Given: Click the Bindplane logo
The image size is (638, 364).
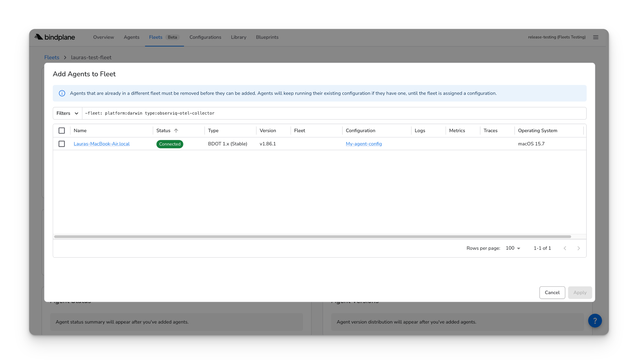Looking at the screenshot, I should pyautogui.click(x=55, y=37).
